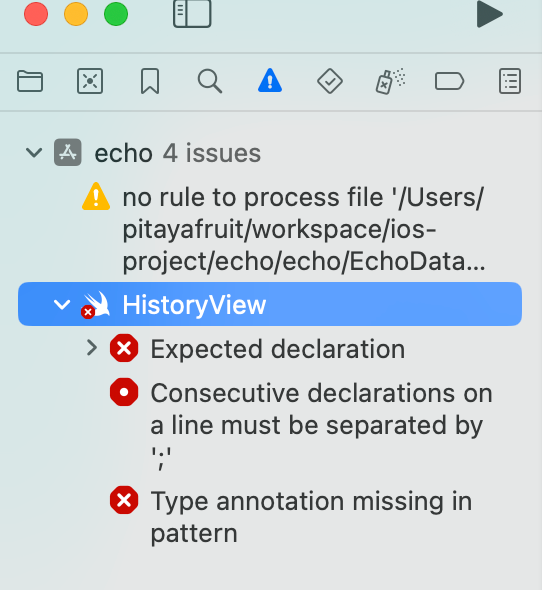Click the green zoom window button
This screenshot has height=590, width=542.
pos(116,14)
